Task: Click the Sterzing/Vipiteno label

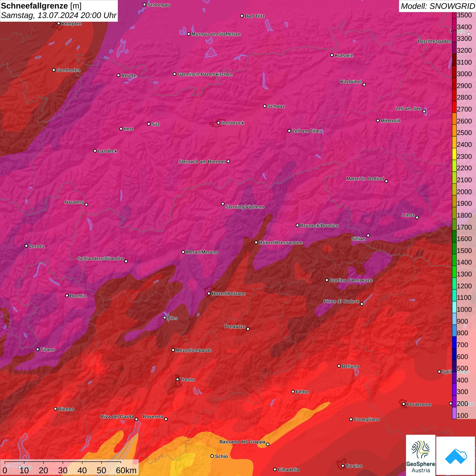Action: (x=245, y=207)
